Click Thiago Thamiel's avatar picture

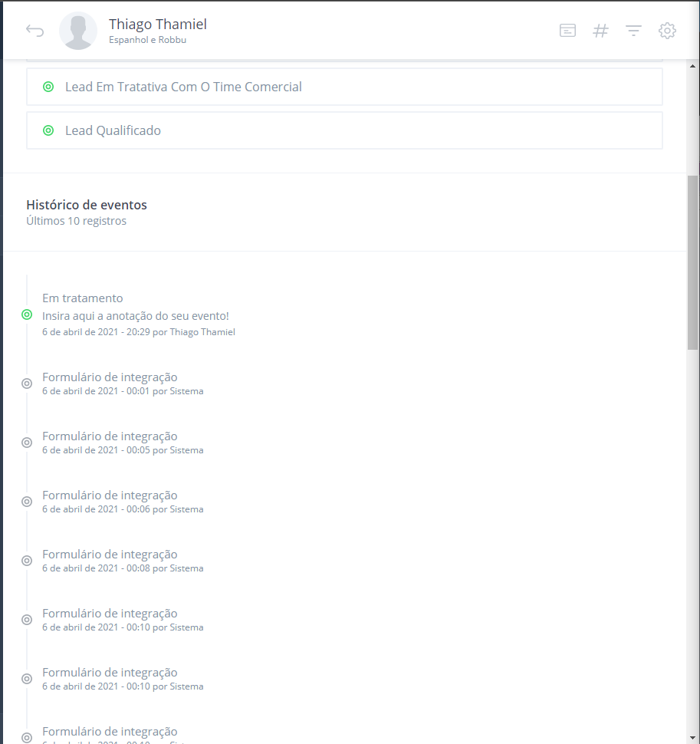(78, 31)
